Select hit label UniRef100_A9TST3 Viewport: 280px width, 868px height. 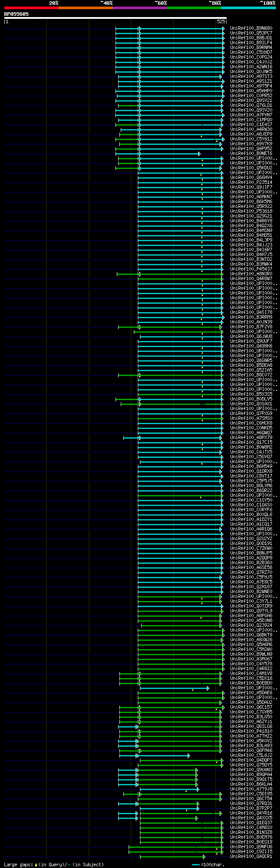click(251, 76)
